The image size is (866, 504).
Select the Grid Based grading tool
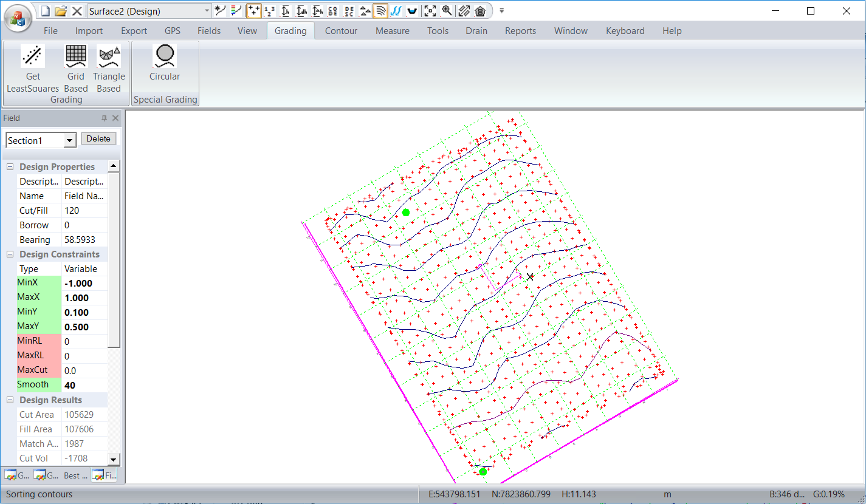point(76,56)
